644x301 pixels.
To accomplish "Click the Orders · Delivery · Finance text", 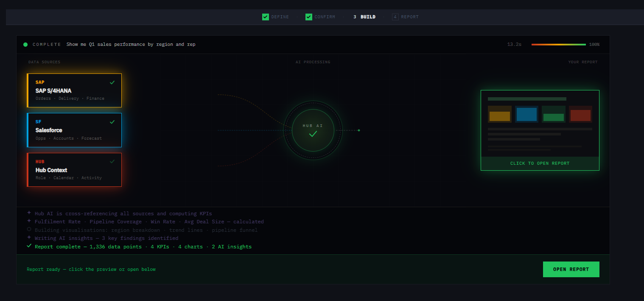I will (x=70, y=98).
